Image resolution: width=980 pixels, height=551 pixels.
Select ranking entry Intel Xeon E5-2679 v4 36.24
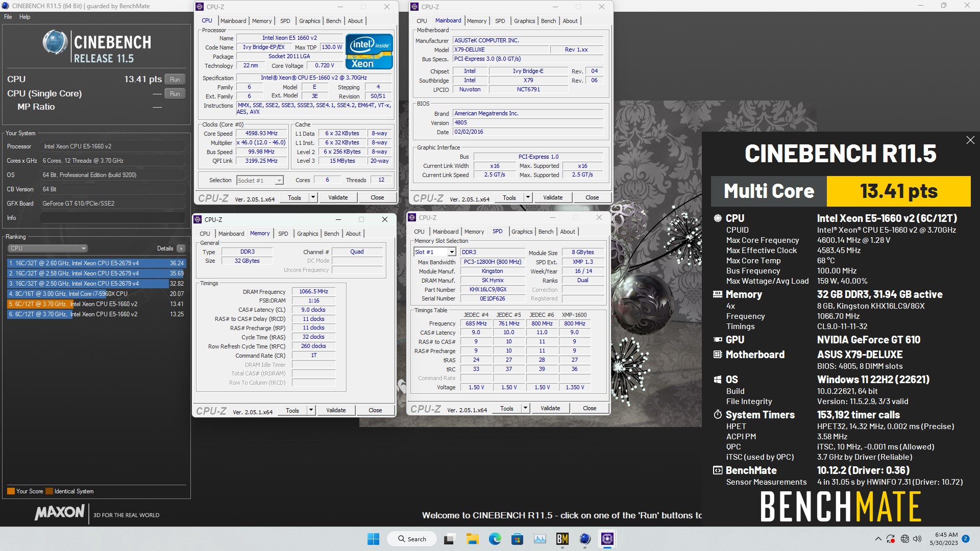[x=96, y=263]
